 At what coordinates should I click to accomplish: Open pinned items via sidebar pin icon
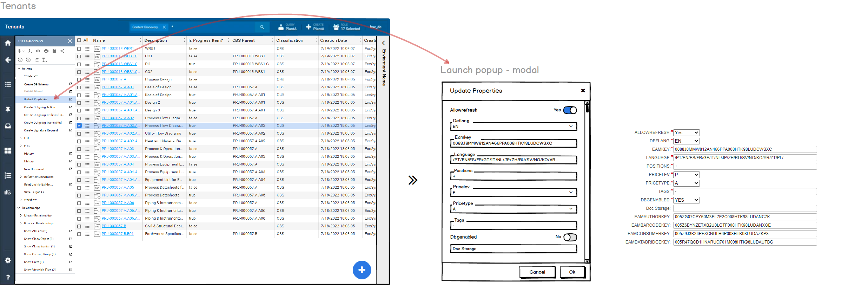pos(8,110)
